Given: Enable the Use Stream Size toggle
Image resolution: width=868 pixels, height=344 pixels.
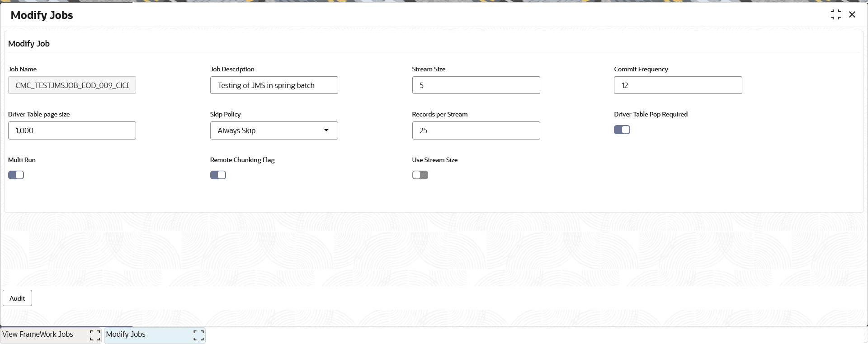Looking at the screenshot, I should coord(420,175).
